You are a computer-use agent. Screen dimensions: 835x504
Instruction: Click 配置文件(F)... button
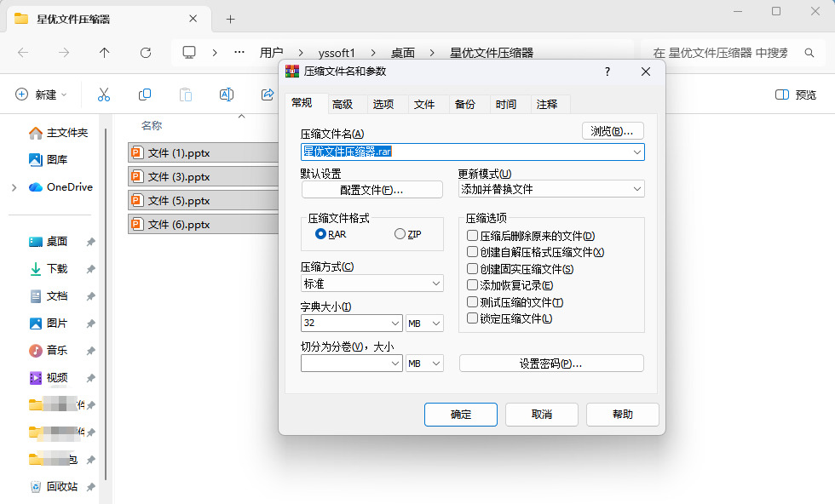click(371, 190)
